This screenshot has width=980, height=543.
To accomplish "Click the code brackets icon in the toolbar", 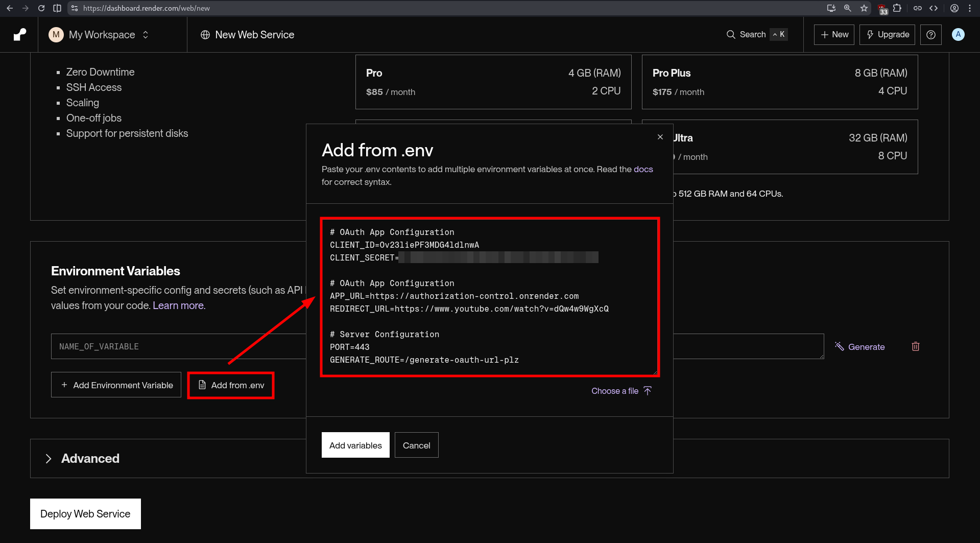I will click(x=934, y=8).
